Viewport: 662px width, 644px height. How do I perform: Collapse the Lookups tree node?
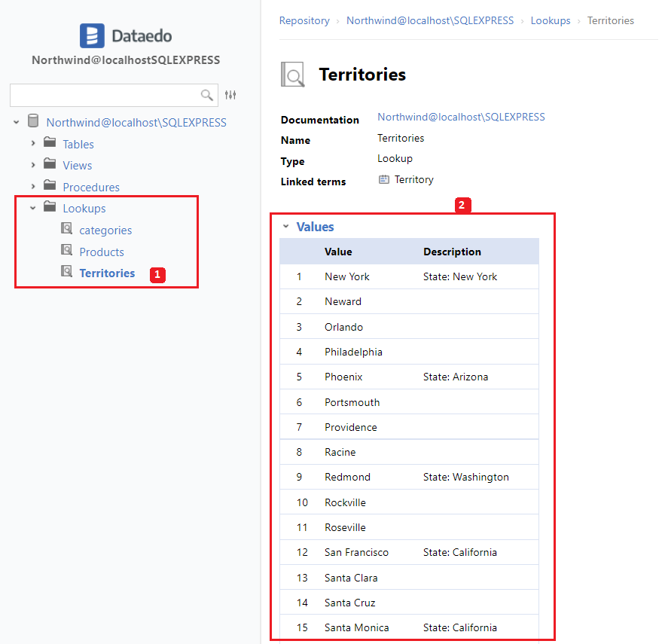point(33,208)
